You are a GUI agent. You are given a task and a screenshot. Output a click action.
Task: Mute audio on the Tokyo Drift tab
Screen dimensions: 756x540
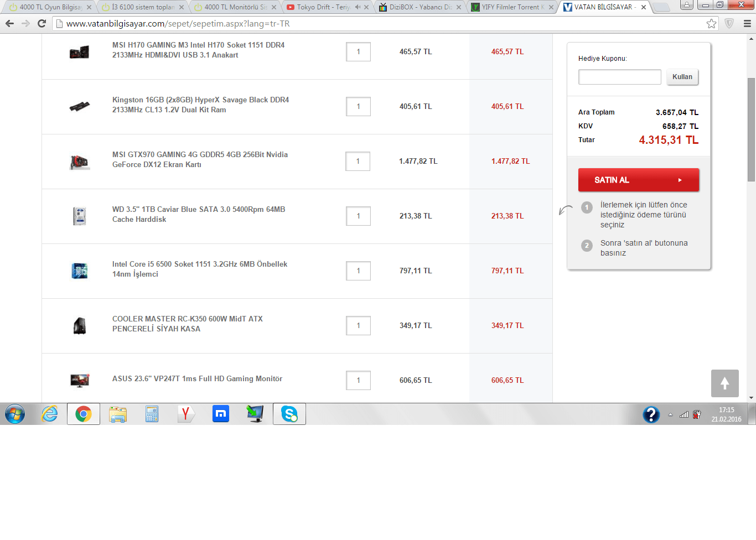(x=358, y=7)
